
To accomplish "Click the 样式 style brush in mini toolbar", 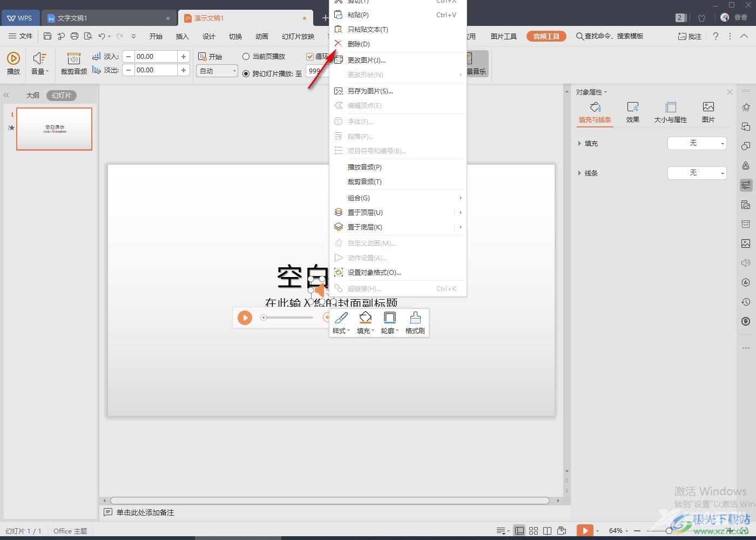I will 341,323.
